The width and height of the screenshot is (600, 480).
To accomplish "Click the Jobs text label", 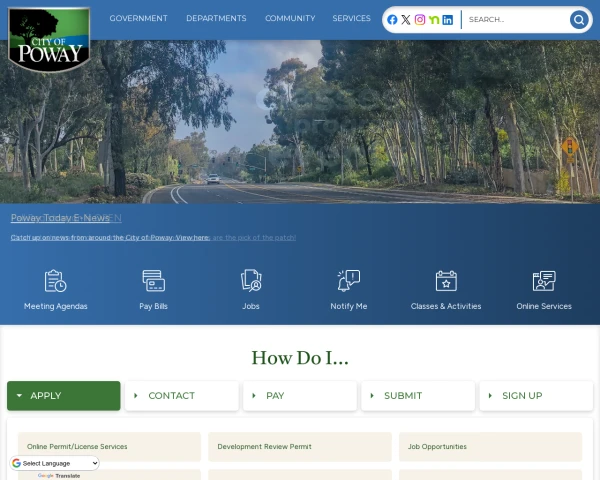I will pos(251,306).
